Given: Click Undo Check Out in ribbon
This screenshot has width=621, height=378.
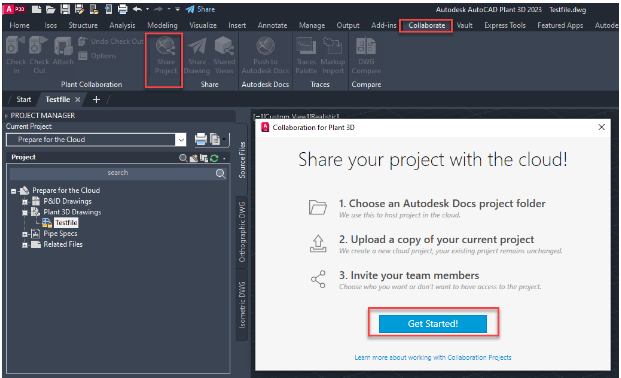Looking at the screenshot, I should 111,41.
